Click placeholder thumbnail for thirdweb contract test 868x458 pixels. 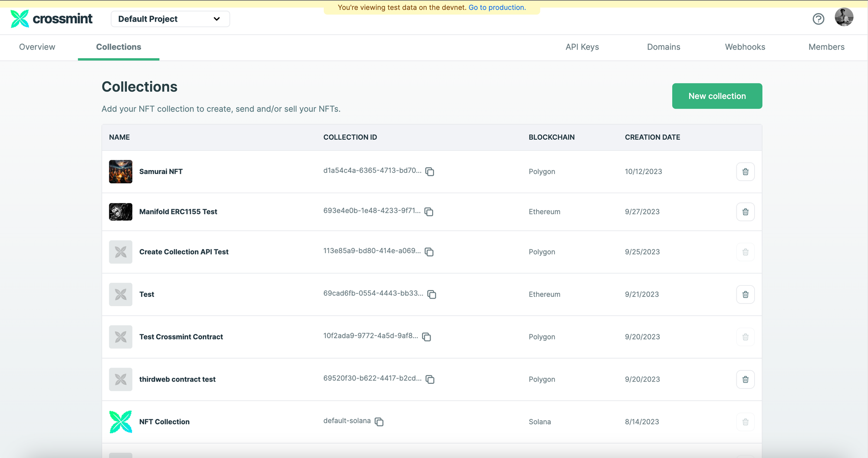tap(121, 379)
